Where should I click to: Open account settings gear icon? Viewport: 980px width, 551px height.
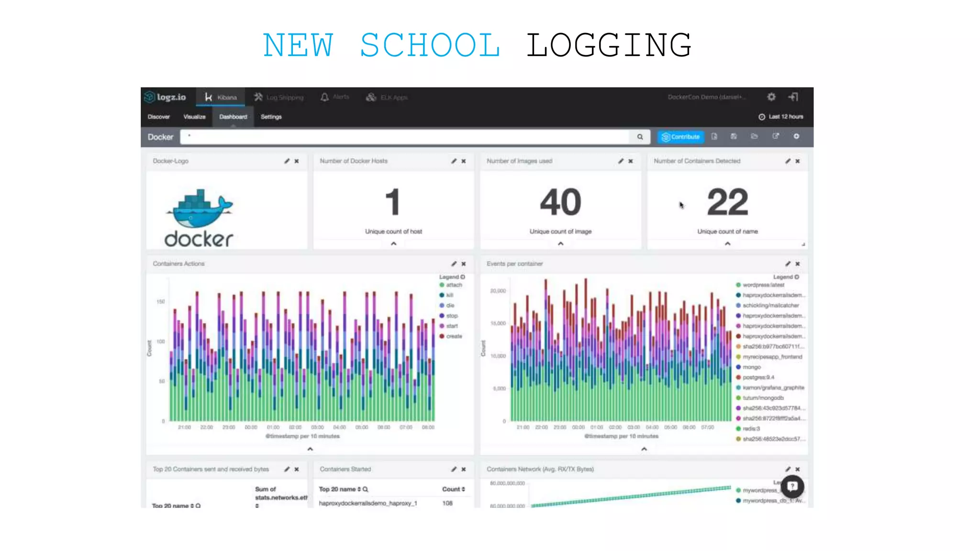pyautogui.click(x=771, y=97)
